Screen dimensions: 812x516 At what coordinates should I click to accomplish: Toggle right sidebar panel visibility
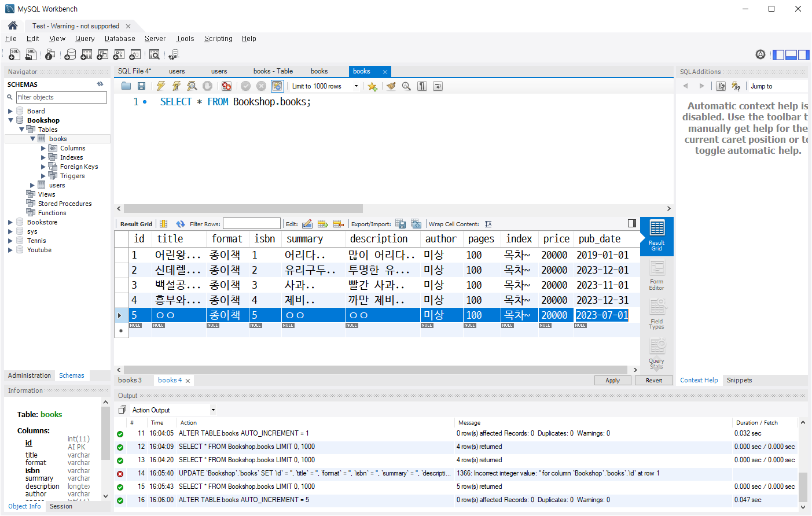pyautogui.click(x=804, y=55)
